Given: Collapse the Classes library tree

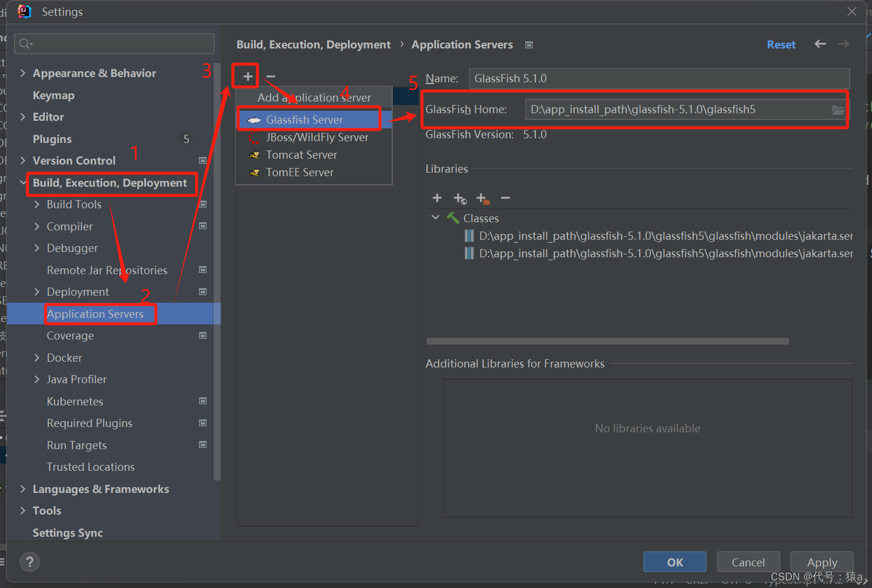Looking at the screenshot, I should [x=435, y=217].
